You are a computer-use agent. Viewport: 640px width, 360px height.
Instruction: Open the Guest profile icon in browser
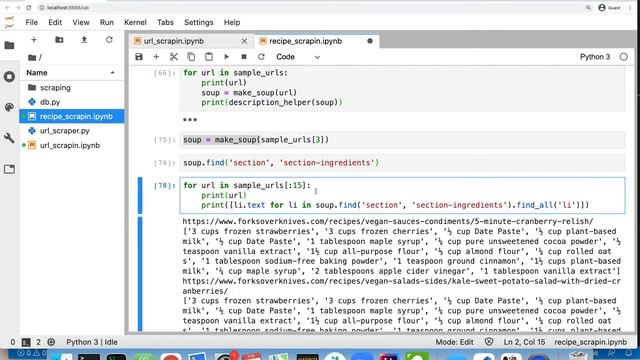[x=609, y=7]
